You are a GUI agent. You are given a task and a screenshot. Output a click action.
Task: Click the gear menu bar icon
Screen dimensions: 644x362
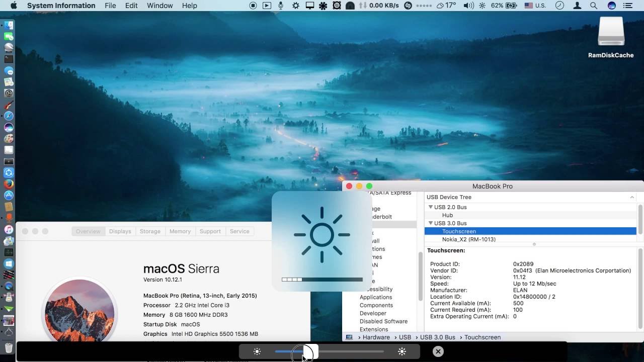(x=295, y=6)
